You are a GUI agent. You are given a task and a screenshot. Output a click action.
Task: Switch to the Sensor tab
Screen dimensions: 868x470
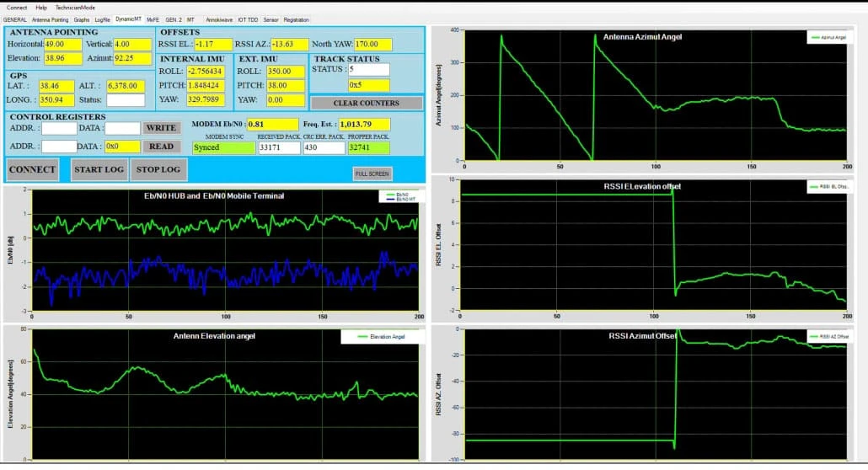point(271,19)
